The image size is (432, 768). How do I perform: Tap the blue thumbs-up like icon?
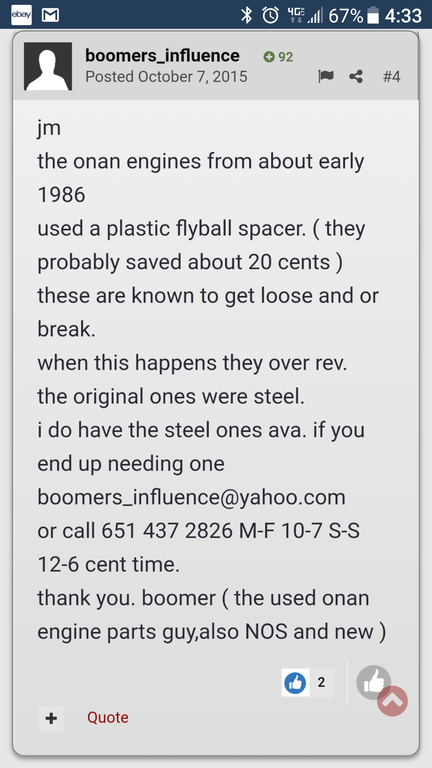pyautogui.click(x=295, y=682)
